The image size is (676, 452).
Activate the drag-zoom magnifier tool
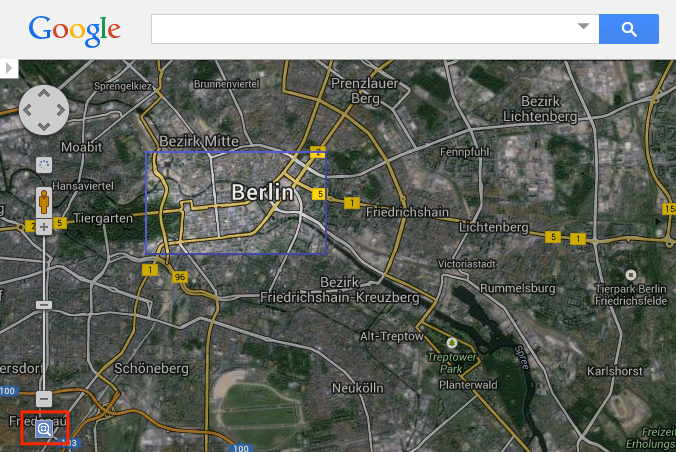(x=44, y=429)
